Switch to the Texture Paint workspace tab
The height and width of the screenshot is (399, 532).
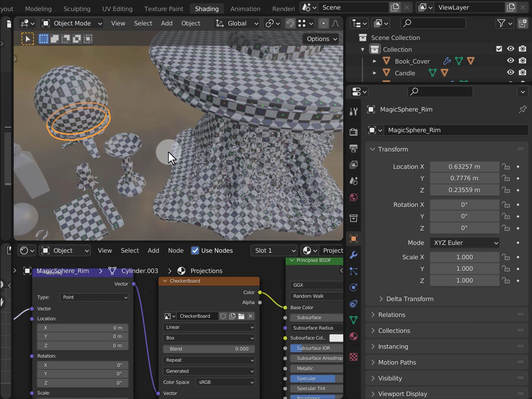click(x=164, y=8)
